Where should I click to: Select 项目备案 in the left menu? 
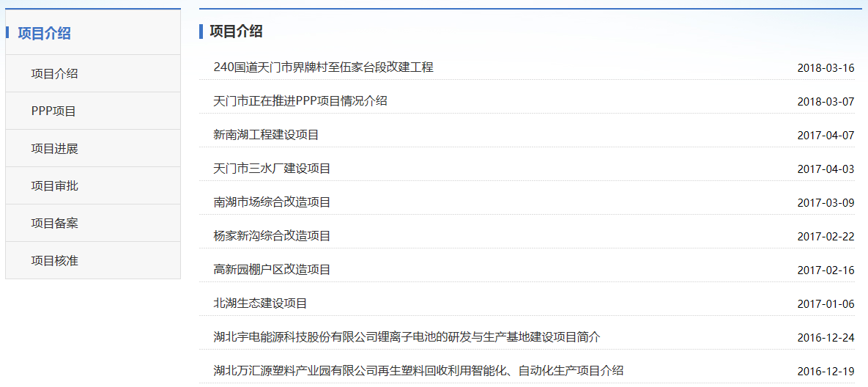tap(54, 223)
